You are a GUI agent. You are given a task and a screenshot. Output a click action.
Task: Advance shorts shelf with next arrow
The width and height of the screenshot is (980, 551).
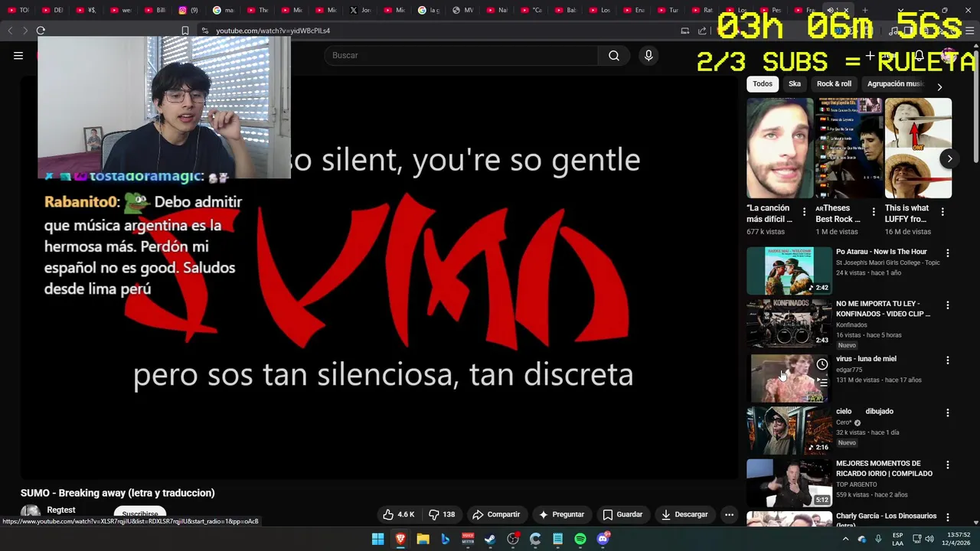pyautogui.click(x=949, y=159)
